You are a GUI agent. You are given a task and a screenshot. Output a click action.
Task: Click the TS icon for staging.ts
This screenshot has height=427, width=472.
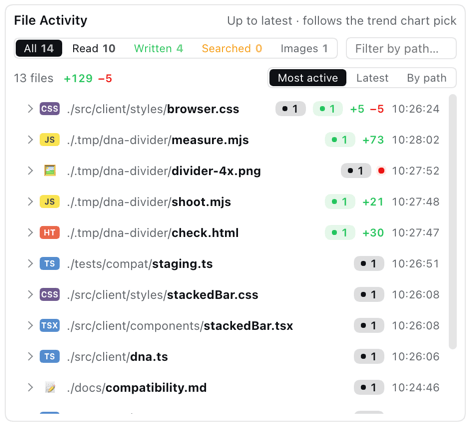(50, 264)
